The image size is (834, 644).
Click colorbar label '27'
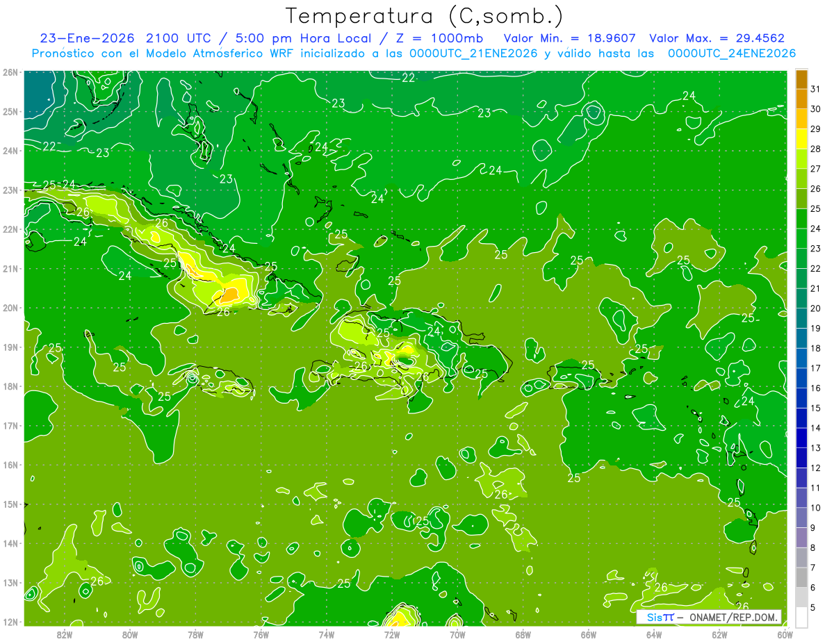(816, 169)
